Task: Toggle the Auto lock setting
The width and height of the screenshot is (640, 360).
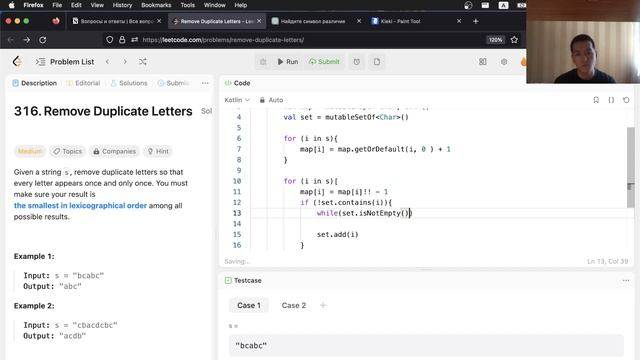Action: tap(271, 100)
